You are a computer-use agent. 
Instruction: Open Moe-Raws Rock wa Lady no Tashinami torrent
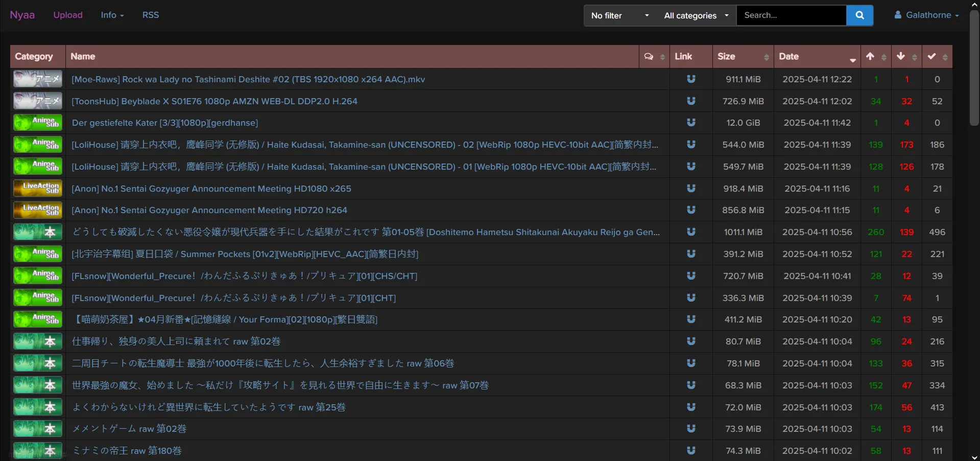point(248,79)
